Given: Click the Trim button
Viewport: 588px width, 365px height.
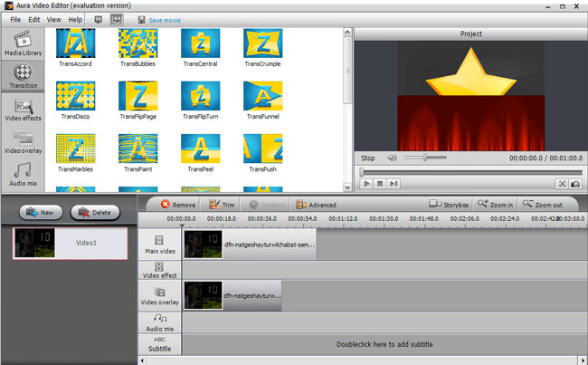Looking at the screenshot, I should click(222, 205).
